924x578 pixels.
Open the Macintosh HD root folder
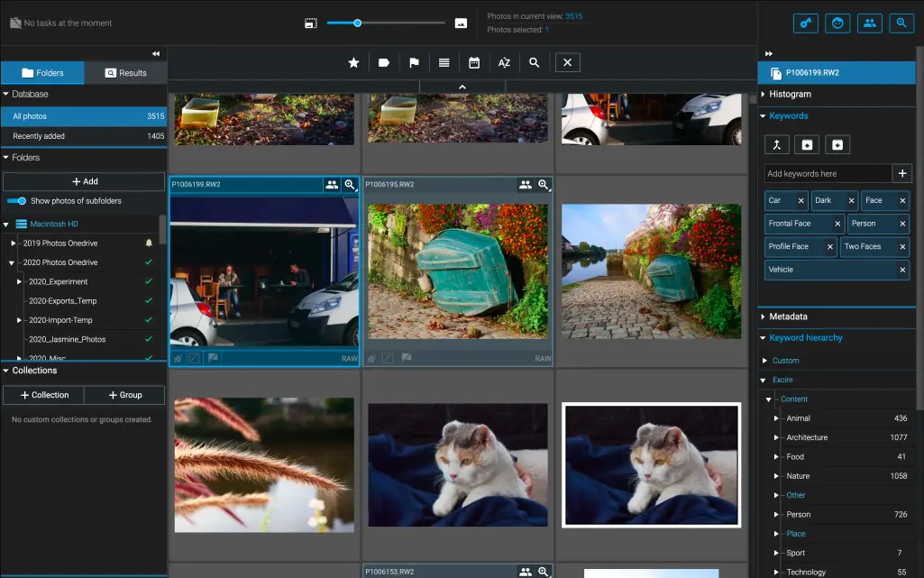pyautogui.click(x=53, y=224)
